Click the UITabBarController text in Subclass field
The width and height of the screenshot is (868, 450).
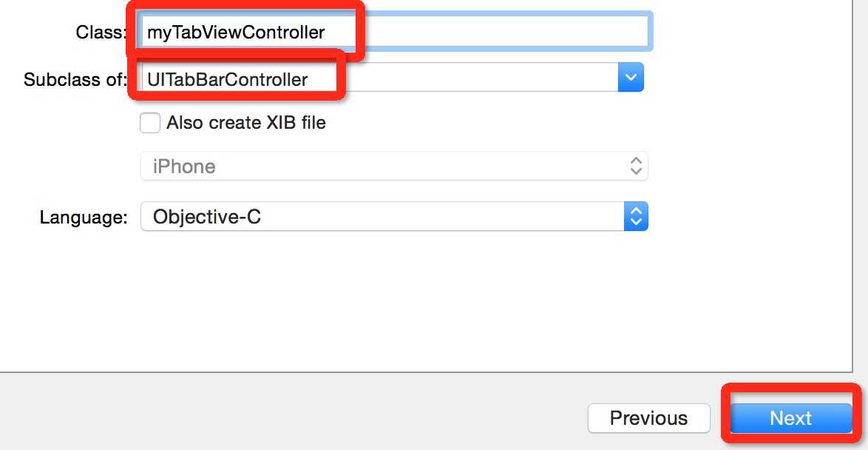228,79
